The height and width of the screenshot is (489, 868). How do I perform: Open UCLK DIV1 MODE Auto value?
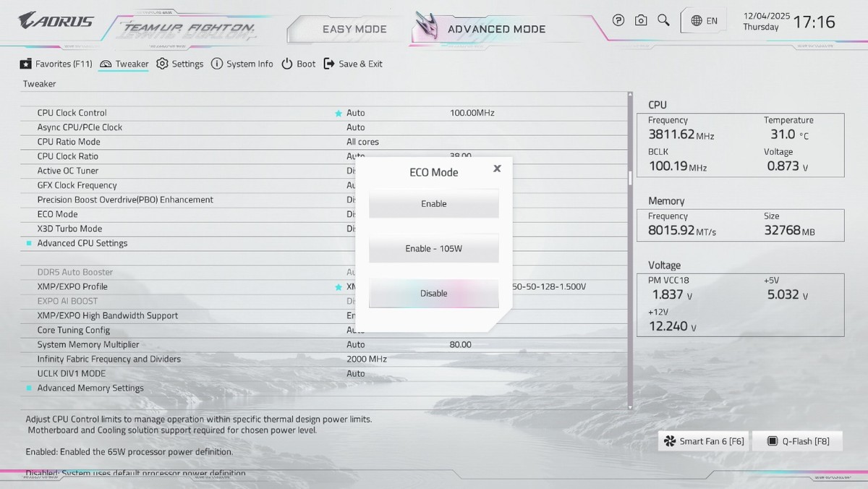click(x=356, y=373)
